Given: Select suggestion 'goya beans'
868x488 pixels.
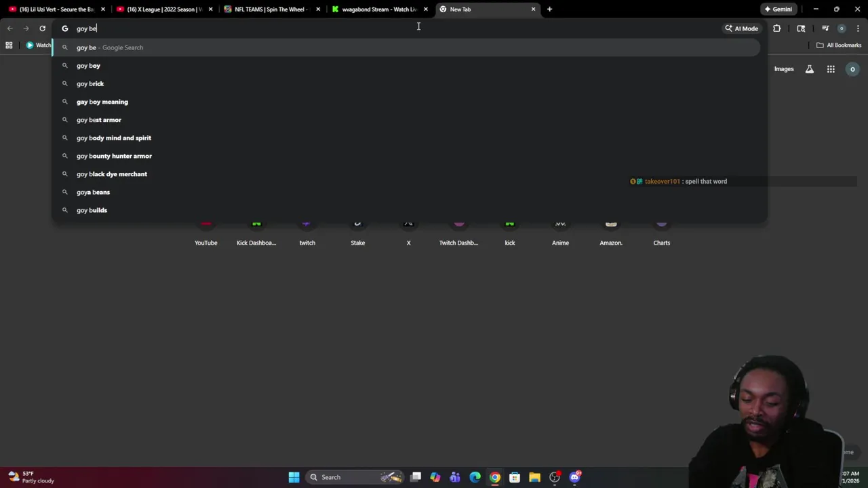Looking at the screenshot, I should click(x=406, y=192).
